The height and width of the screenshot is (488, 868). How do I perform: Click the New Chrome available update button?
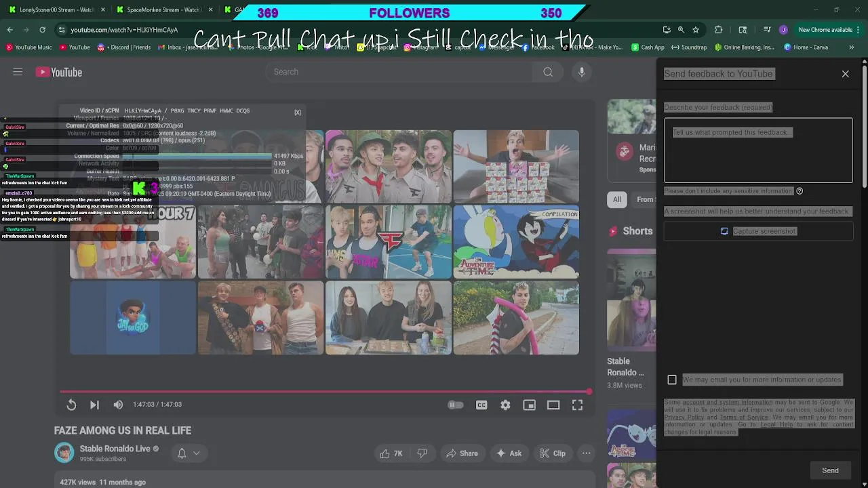[829, 30]
